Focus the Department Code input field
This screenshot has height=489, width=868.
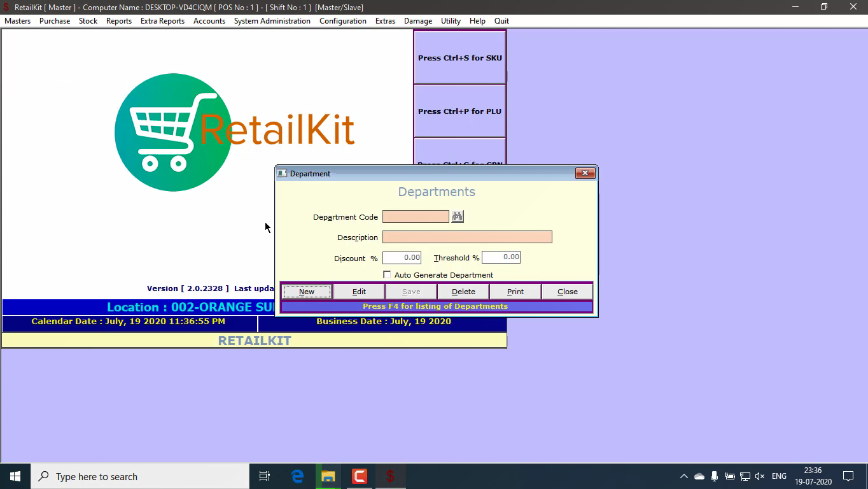tap(416, 216)
